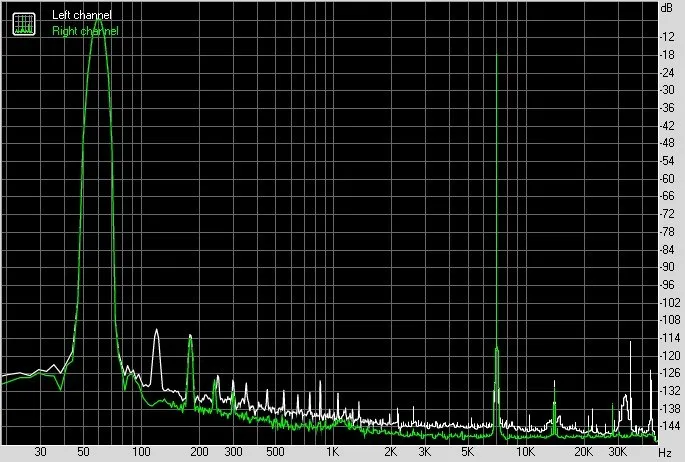Click the -84 dB scale value

click(x=667, y=250)
